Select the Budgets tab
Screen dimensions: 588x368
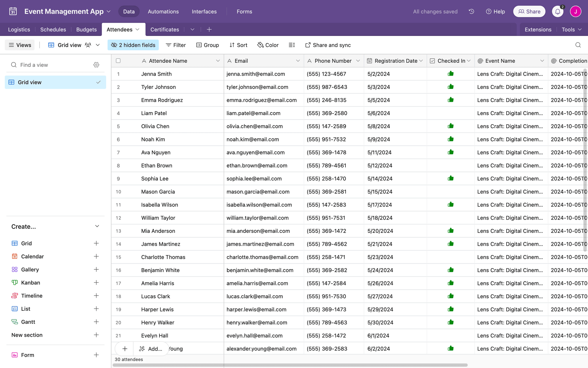(x=86, y=29)
